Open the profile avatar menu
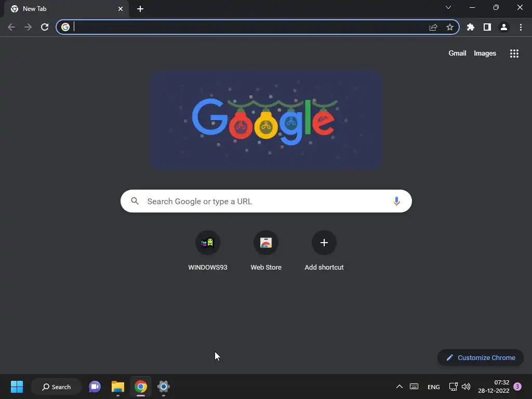The height and width of the screenshot is (399, 532). 504,27
